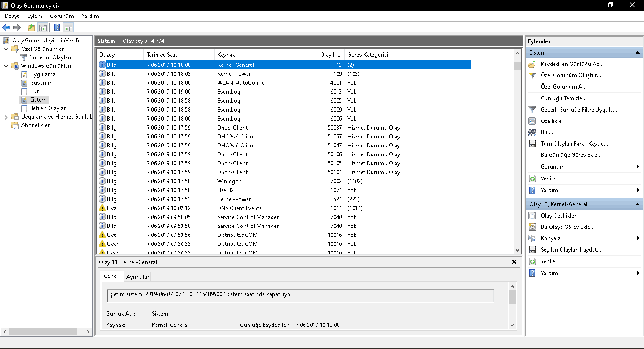Sort by the Olay Ki... column header

click(x=330, y=55)
